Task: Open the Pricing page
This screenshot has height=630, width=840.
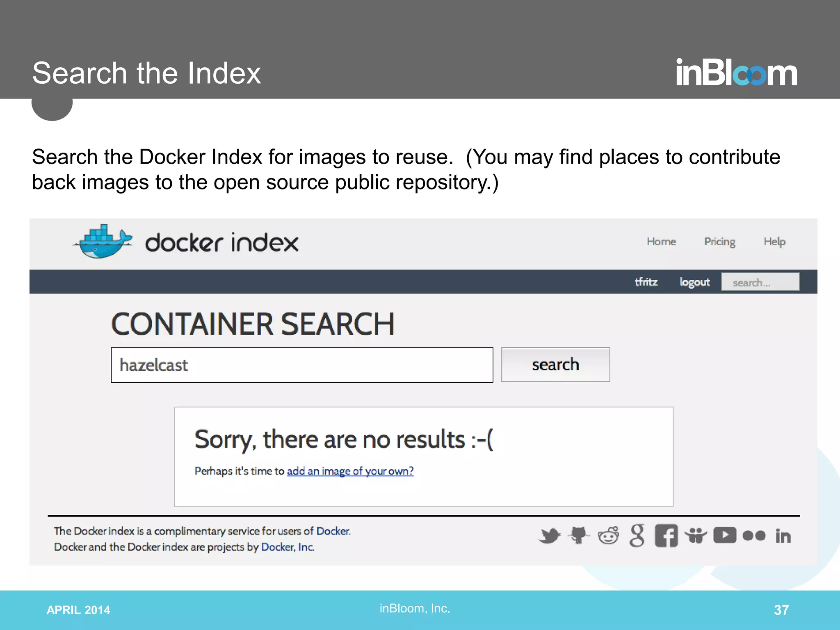Action: [720, 242]
